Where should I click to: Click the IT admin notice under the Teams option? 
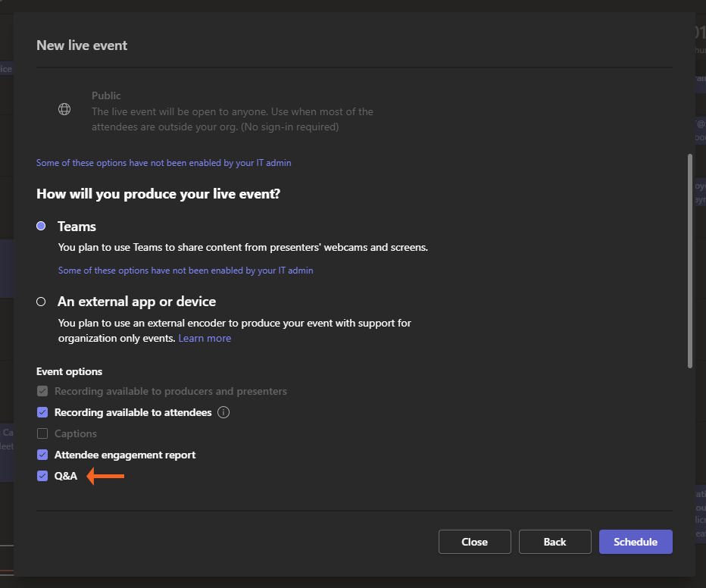point(186,271)
